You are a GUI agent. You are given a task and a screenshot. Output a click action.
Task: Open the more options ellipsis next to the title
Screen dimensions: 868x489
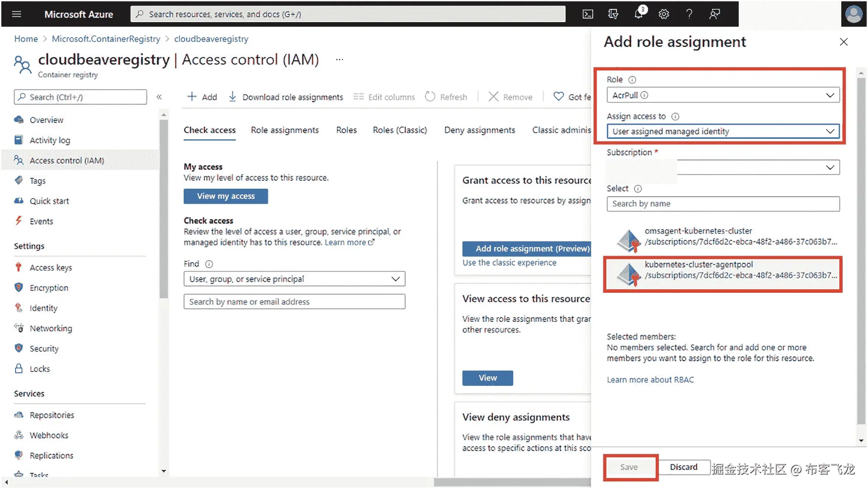pos(340,60)
